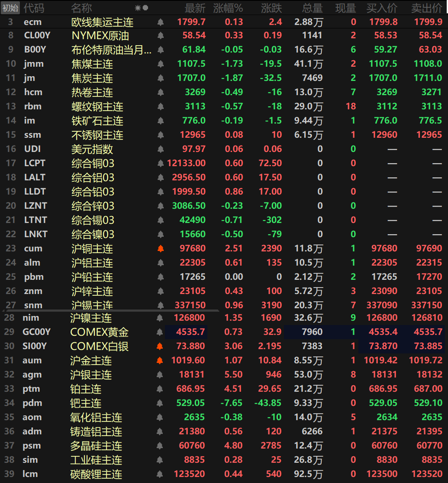The width and height of the screenshot is (448, 483).
Task: Click the alert bell for 碳酸锂主连
Action: coord(160,474)
